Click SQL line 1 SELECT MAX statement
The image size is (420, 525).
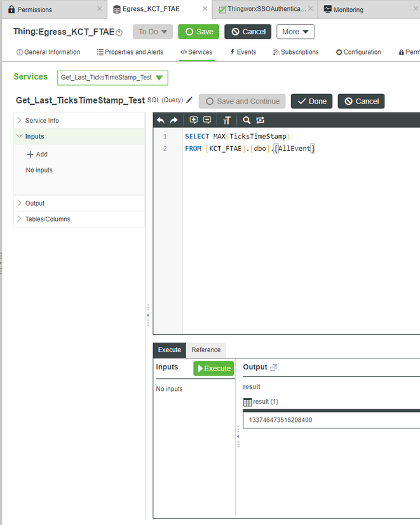coord(238,136)
